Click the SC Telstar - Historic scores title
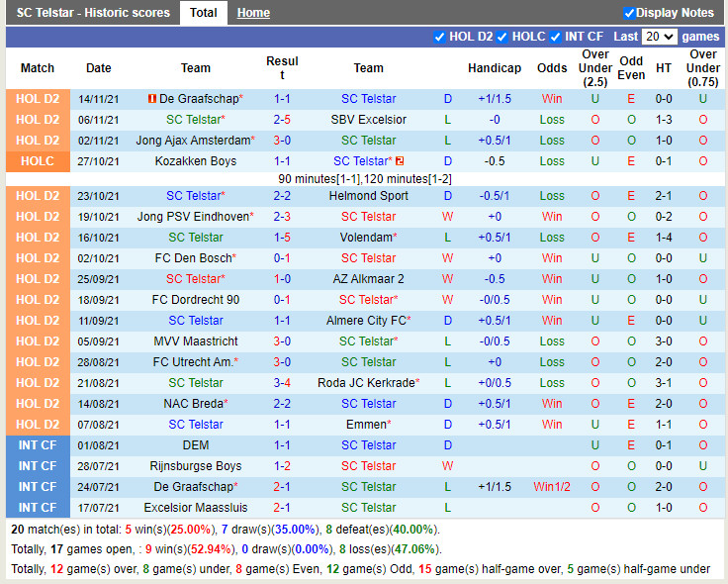This screenshot has height=584, width=728. tap(93, 13)
